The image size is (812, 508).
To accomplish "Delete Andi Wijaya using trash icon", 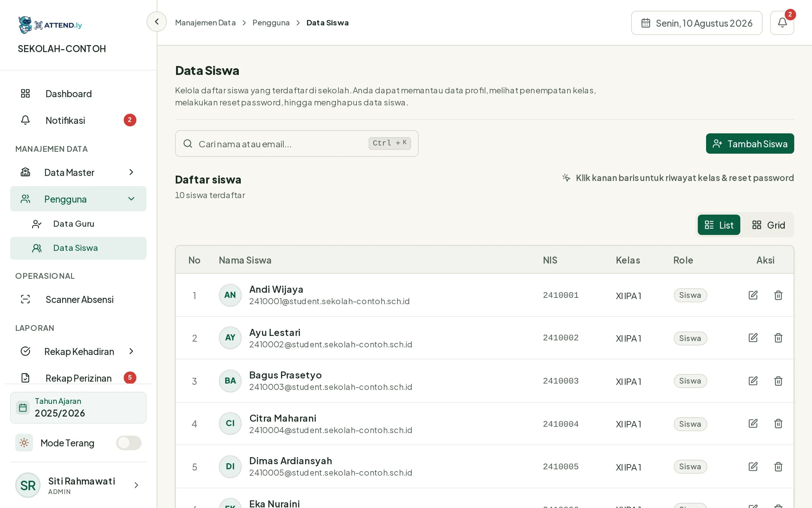I will point(778,295).
